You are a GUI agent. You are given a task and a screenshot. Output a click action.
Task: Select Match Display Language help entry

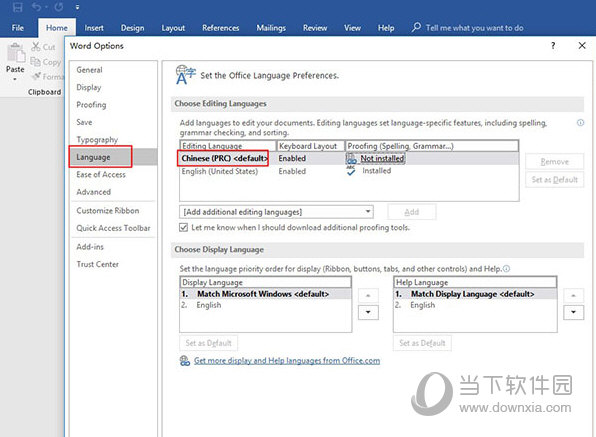[475, 294]
